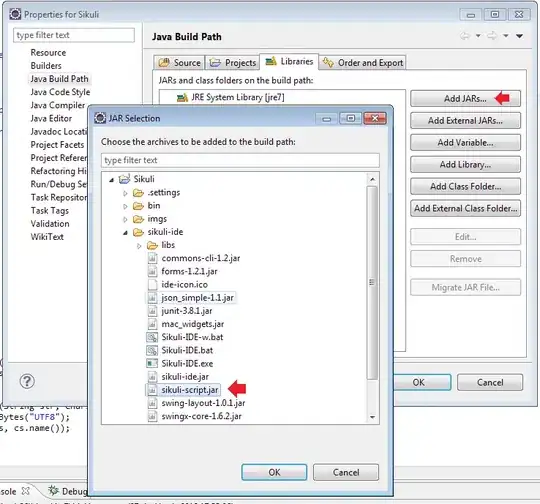Click the Add External Class Folder... button
Image resolution: width=540 pixels, height=504 pixels.
click(x=465, y=208)
